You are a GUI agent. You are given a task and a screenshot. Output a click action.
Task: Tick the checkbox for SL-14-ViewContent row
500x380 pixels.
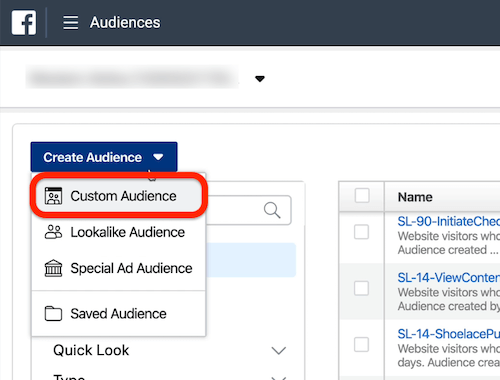point(361,288)
